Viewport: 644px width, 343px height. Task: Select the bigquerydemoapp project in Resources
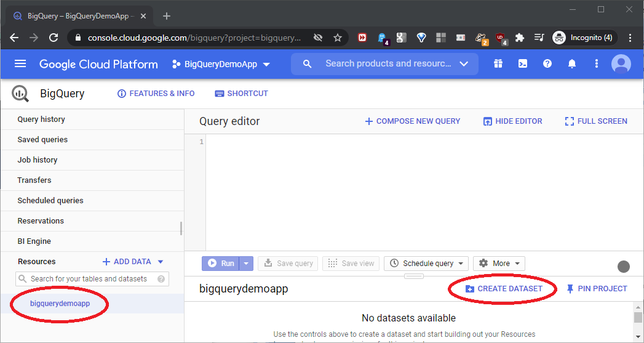(60, 304)
